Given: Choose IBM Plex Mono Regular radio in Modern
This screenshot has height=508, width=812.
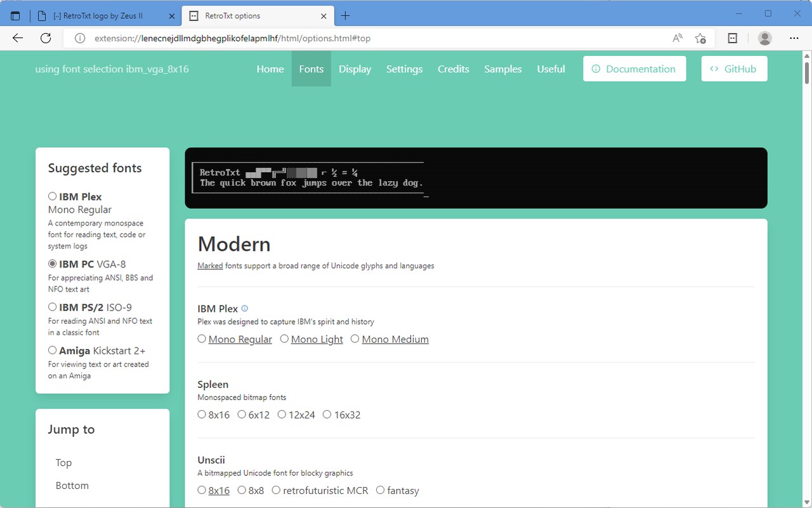Looking at the screenshot, I should pos(202,339).
